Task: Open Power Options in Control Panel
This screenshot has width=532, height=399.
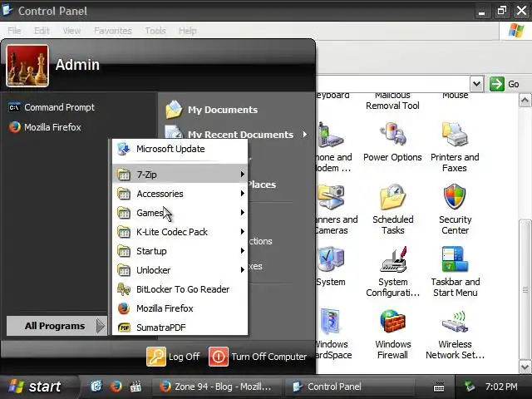Action: tap(392, 143)
